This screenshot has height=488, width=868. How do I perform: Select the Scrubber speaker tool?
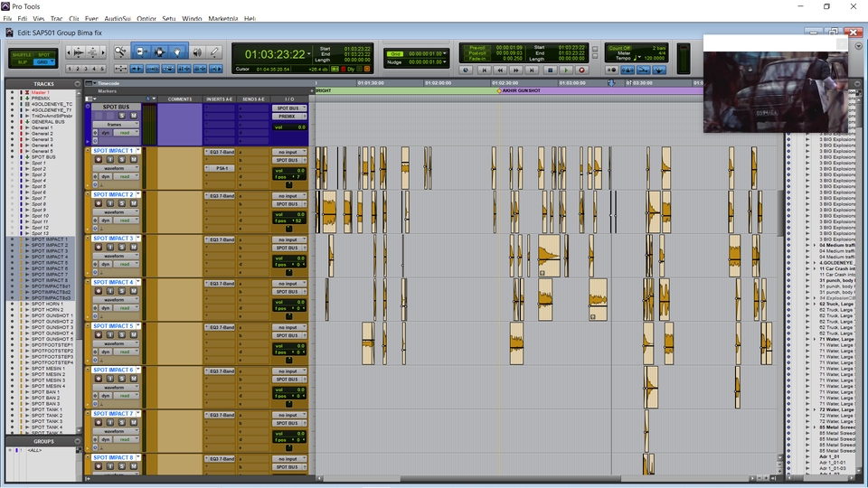tap(197, 52)
